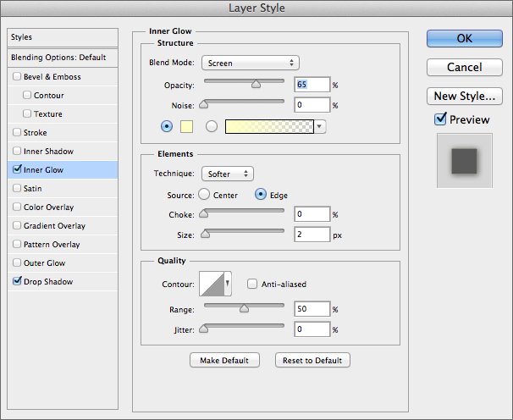The image size is (513, 420).
Task: Click the layer style preview thumbnail
Action: tap(463, 159)
